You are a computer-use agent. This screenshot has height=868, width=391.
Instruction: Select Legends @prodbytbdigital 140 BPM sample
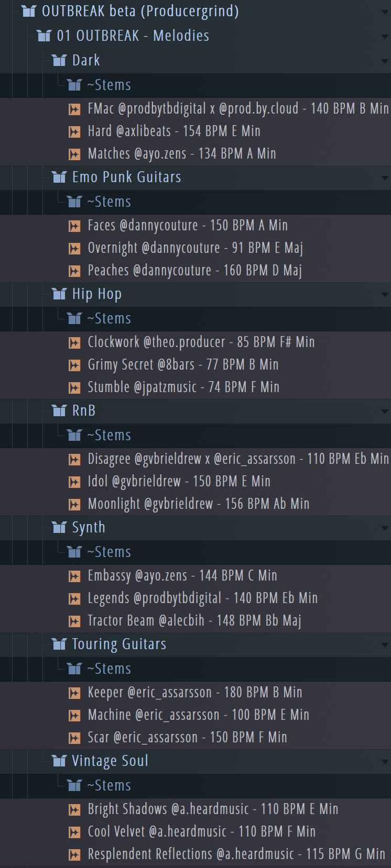click(202, 598)
